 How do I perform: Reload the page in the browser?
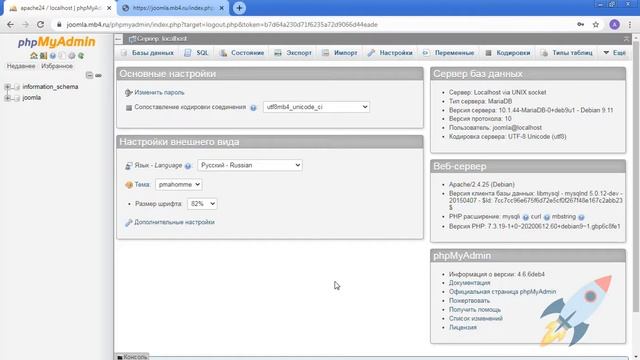coord(40,24)
